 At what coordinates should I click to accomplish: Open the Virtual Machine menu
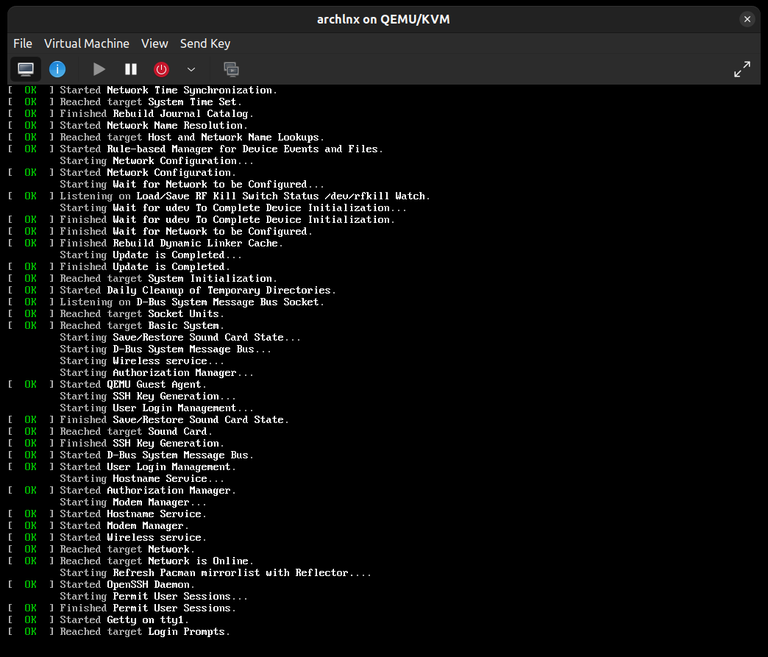[87, 44]
